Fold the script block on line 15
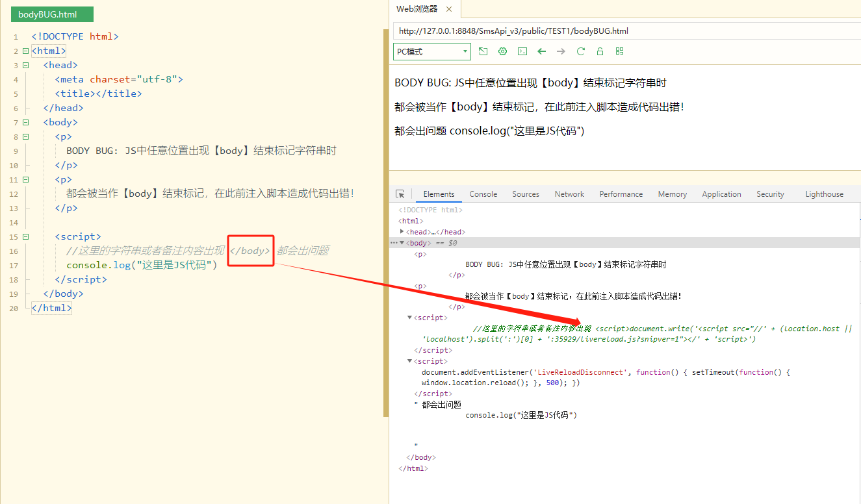Screen dimensions: 861x504 [x=25, y=236]
